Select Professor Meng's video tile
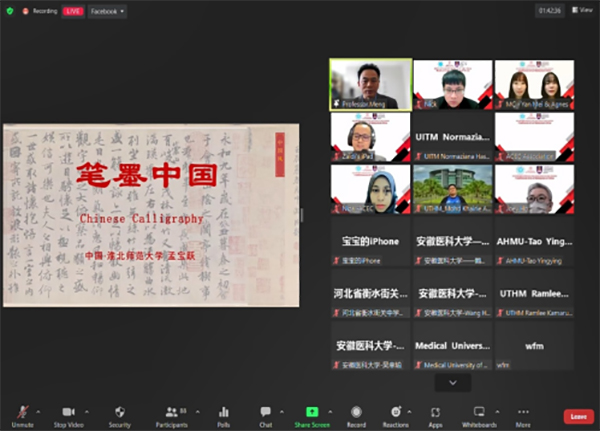Screen dimensions: 600x432 (x=370, y=85)
